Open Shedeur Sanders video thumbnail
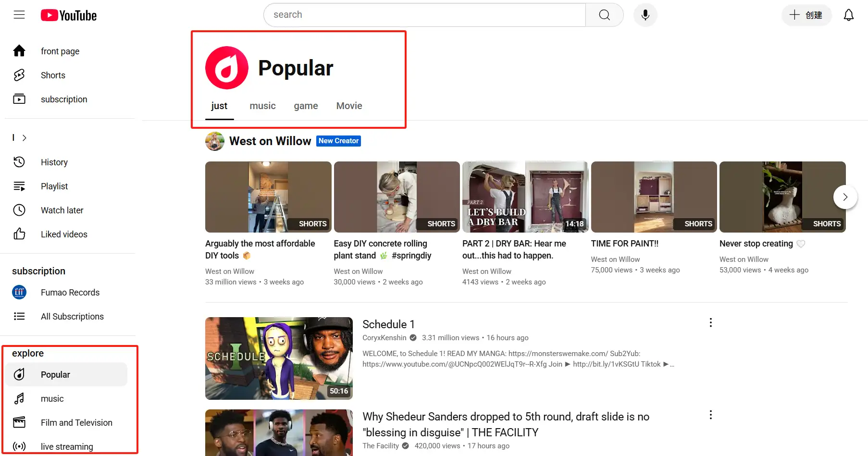 279,432
